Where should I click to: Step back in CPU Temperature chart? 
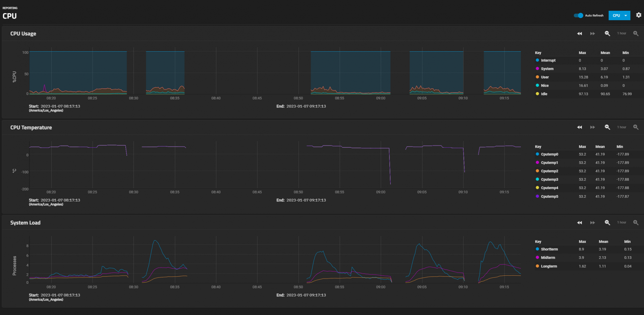tap(579, 127)
